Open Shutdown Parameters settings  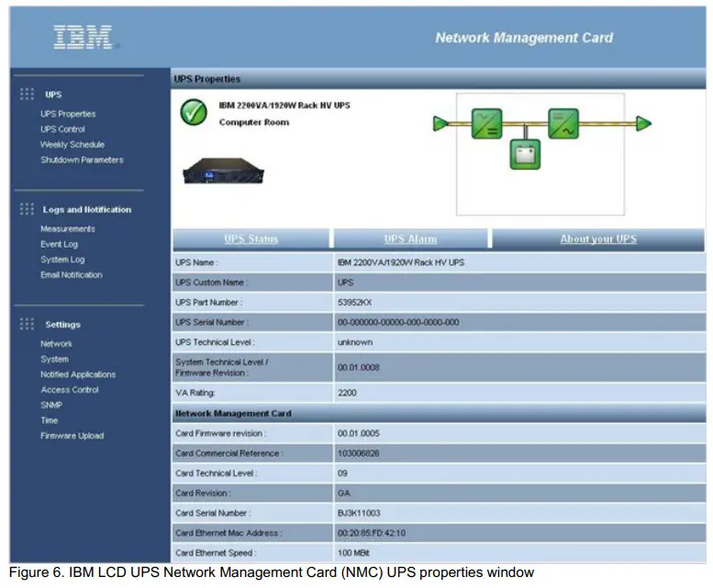click(82, 160)
